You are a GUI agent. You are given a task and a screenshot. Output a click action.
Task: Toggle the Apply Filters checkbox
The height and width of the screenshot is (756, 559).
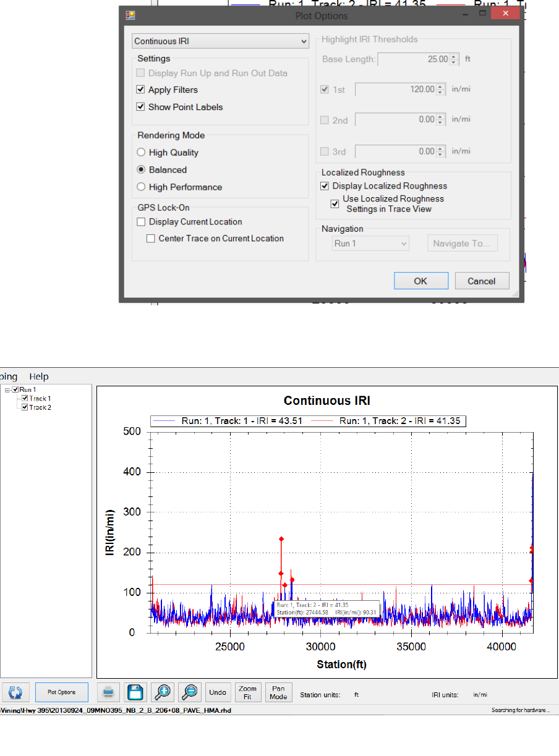click(140, 90)
